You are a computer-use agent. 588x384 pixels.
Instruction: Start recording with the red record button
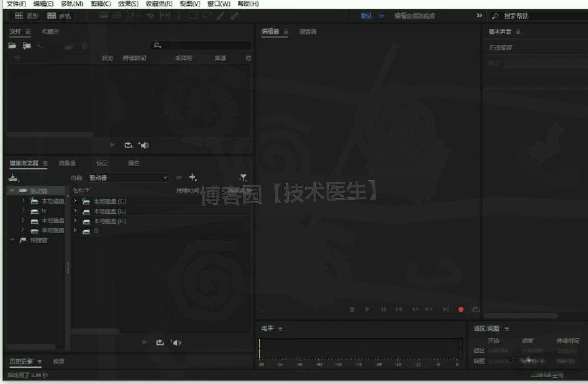[461, 309]
